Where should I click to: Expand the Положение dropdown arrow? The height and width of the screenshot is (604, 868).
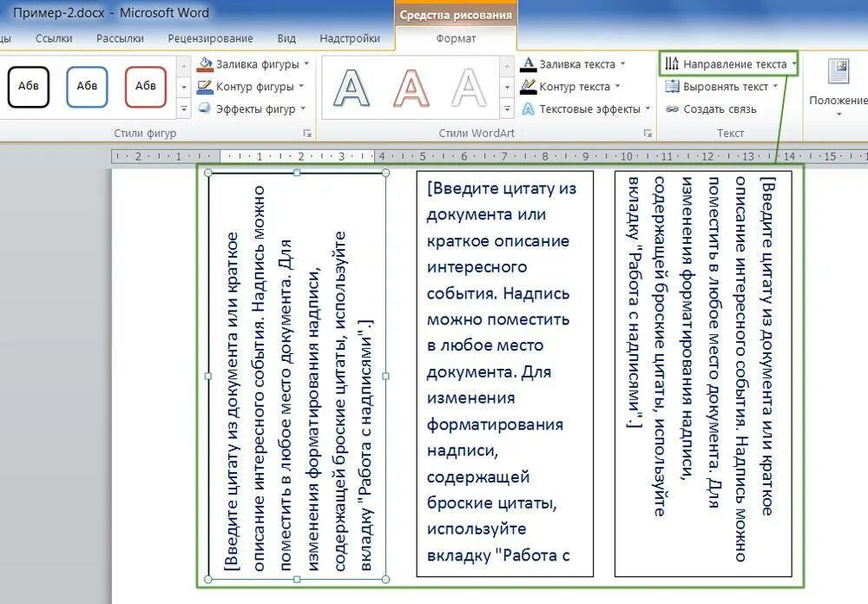pos(838,114)
